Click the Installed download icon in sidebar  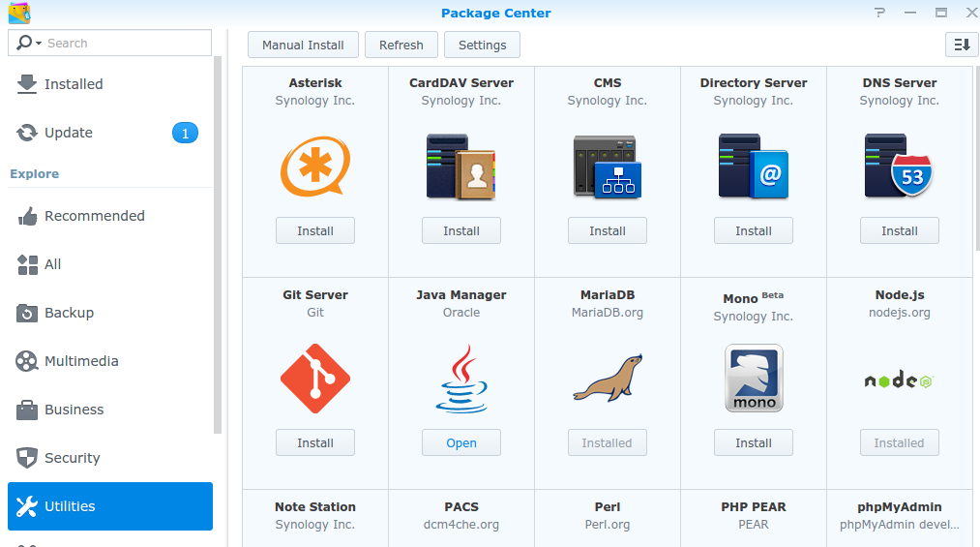point(27,84)
